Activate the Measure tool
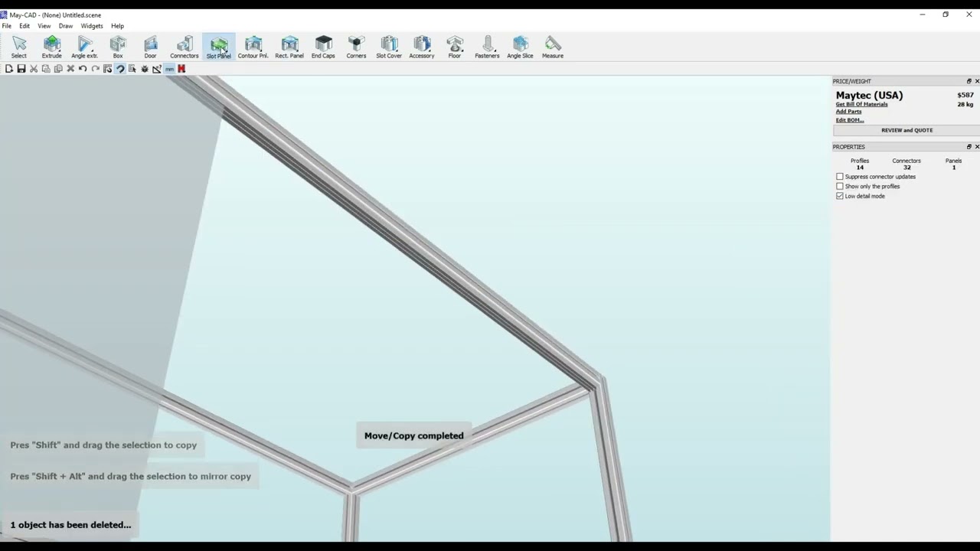This screenshot has width=980, height=551. 553,47
